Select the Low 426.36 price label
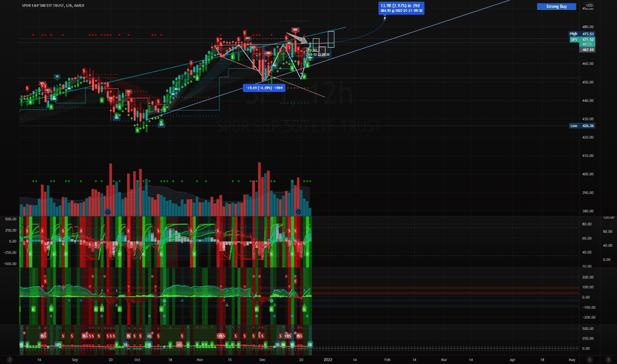This screenshot has height=364, width=617. [583, 126]
